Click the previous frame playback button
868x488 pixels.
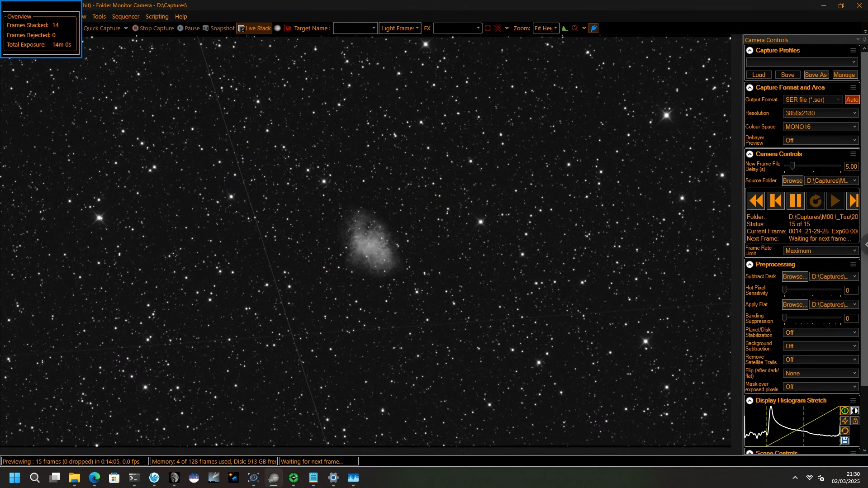776,200
